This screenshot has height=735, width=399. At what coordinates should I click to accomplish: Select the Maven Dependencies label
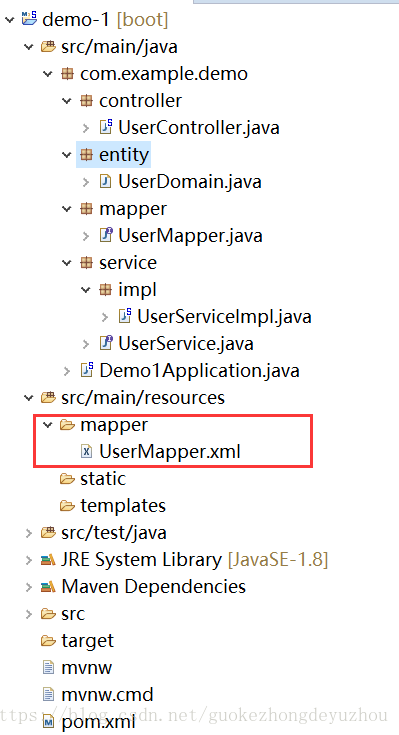coord(153,587)
